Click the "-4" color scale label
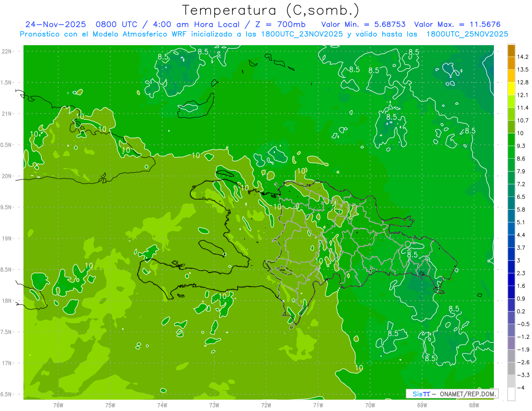The height and width of the screenshot is (411, 532). coord(521,388)
